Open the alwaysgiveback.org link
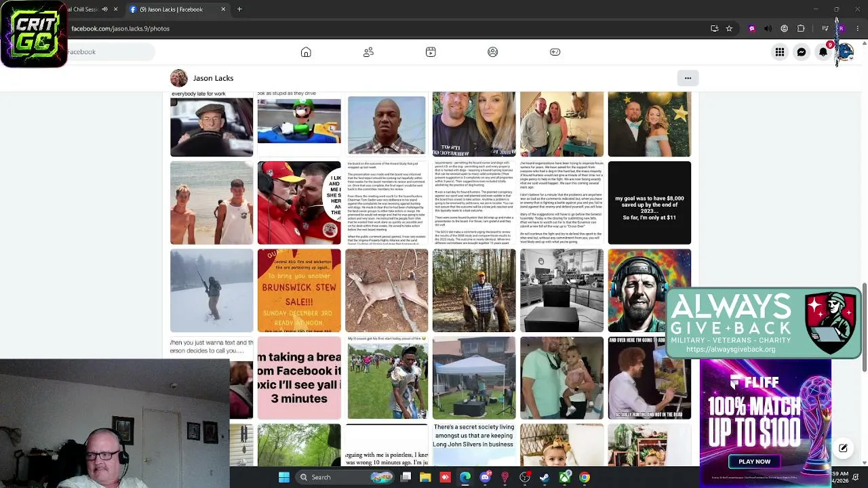 click(x=730, y=349)
